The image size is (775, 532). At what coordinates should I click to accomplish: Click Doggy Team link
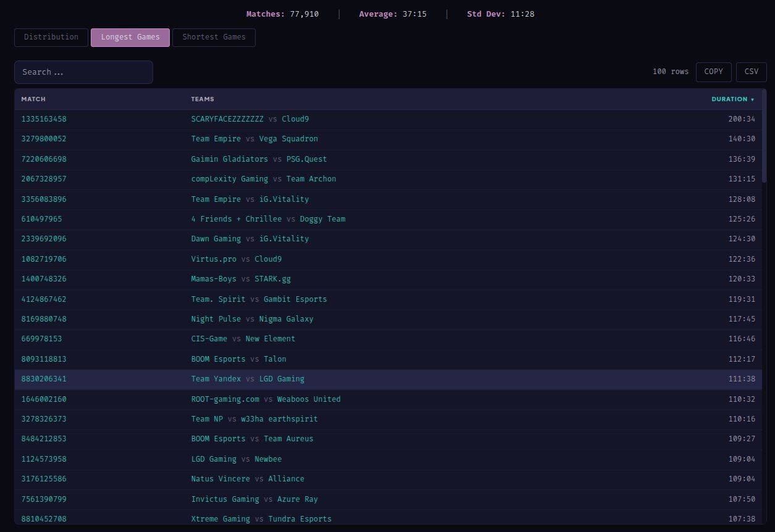pyautogui.click(x=322, y=219)
